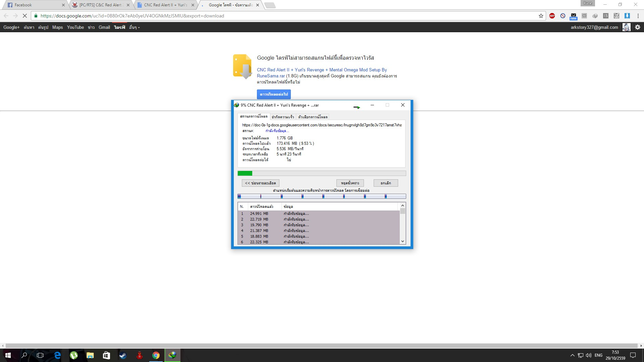Click the Adblock Plus extension icon
The width and height of the screenshot is (644, 362).
[552, 16]
